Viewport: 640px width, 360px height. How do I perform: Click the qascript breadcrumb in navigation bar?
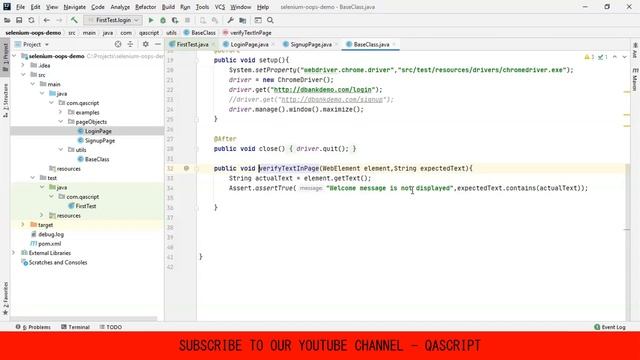[149, 33]
